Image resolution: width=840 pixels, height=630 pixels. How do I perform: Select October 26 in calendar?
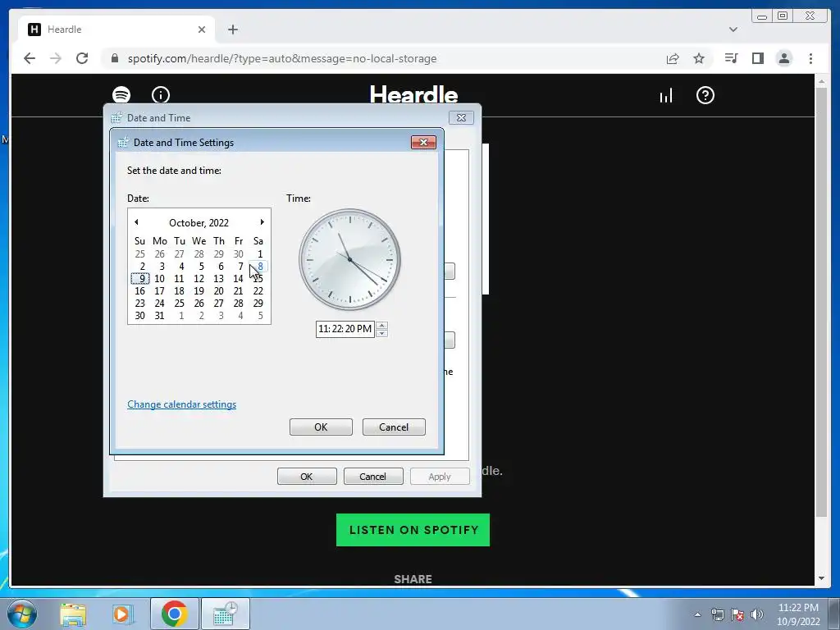click(199, 304)
